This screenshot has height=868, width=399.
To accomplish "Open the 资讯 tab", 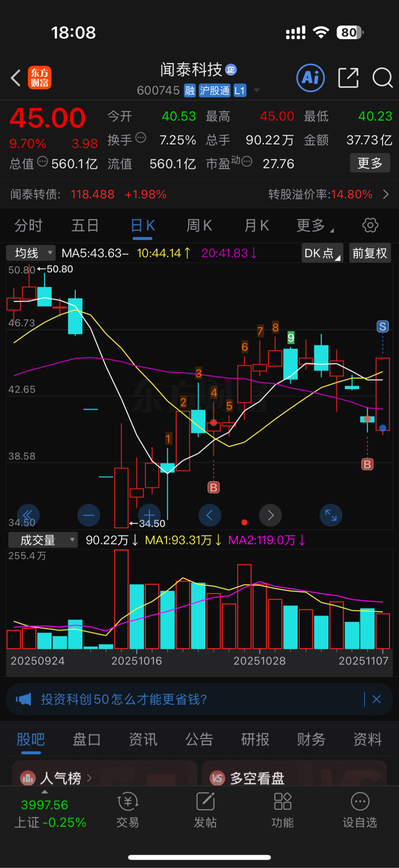I will pos(143,739).
